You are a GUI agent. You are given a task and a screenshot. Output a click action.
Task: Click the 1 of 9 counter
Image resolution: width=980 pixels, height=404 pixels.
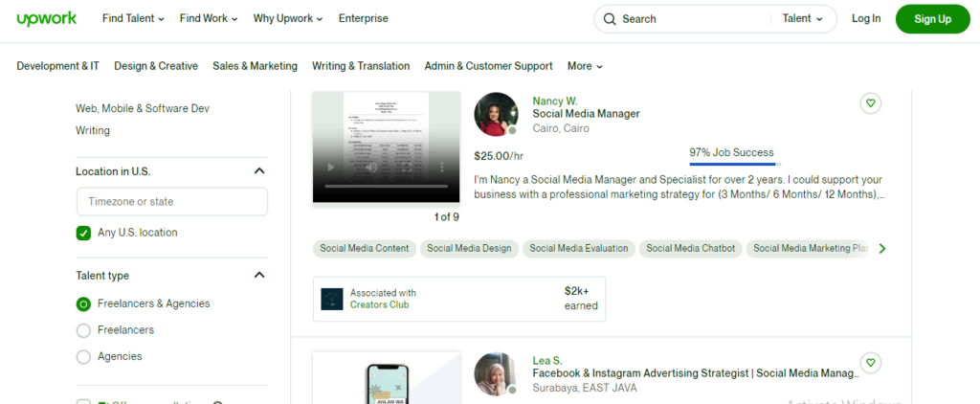pyautogui.click(x=446, y=217)
